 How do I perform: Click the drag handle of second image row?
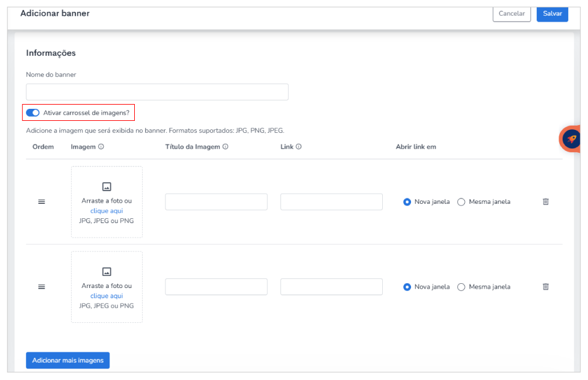(x=42, y=287)
